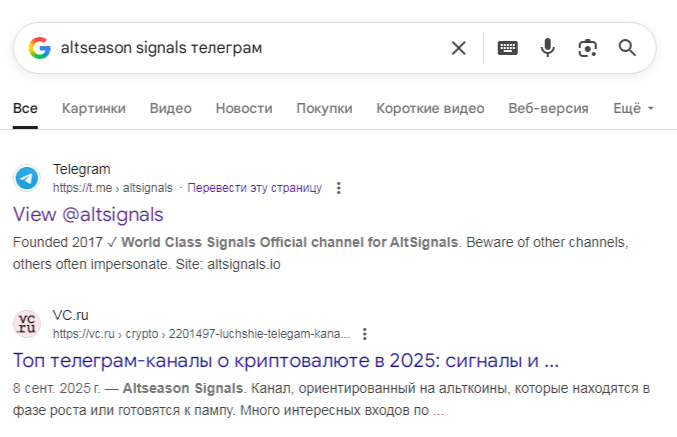Start voice search with microphone icon
Screen dimensions: 677x437
click(x=547, y=48)
